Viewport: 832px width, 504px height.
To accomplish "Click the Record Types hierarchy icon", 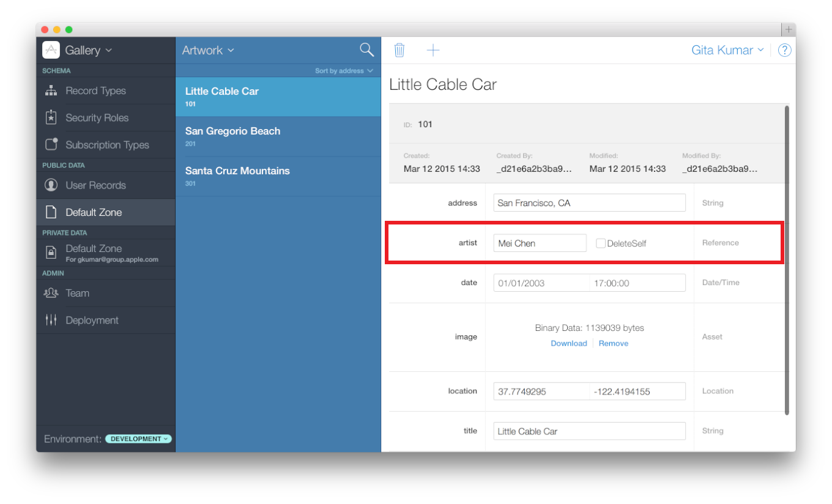I will pyautogui.click(x=51, y=91).
